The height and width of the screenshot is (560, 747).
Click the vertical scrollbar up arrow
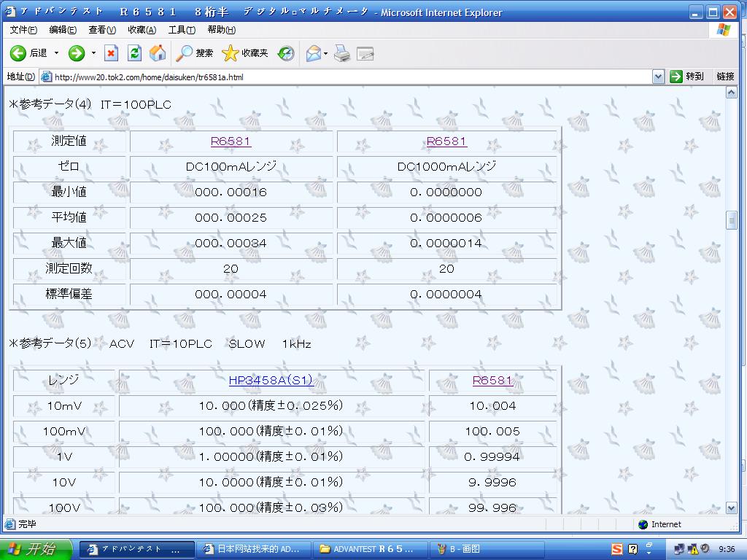(731, 93)
